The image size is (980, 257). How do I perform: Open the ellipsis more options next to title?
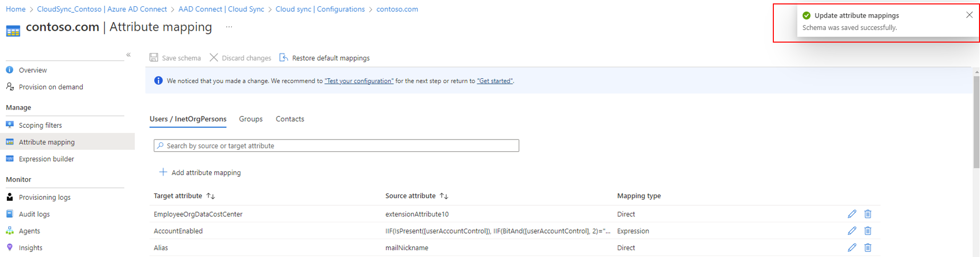point(229,27)
